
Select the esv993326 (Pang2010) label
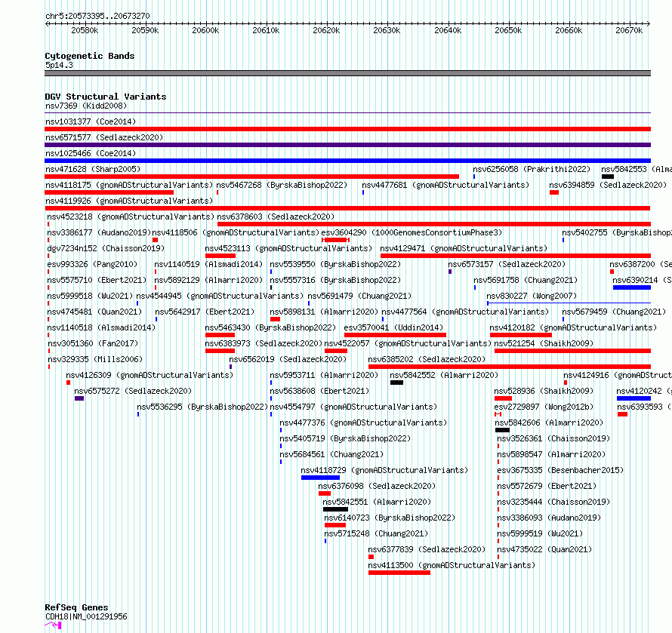coord(92,264)
